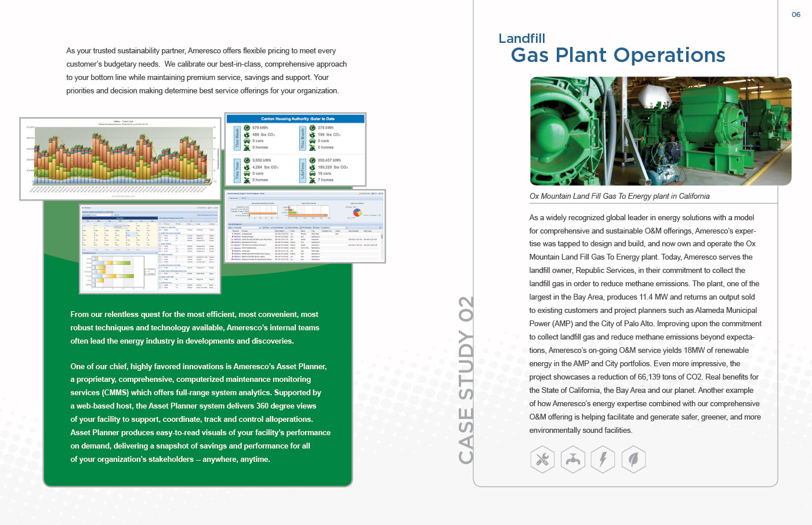
Task: Click the LifeTime homes icon
Action: pyautogui.click(x=313, y=180)
